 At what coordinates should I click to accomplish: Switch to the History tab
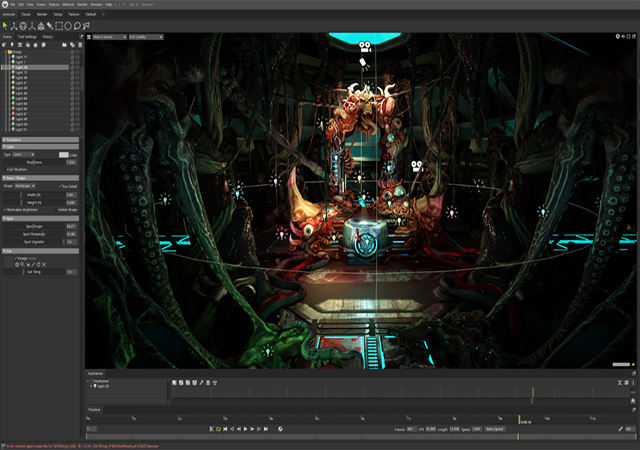point(48,37)
